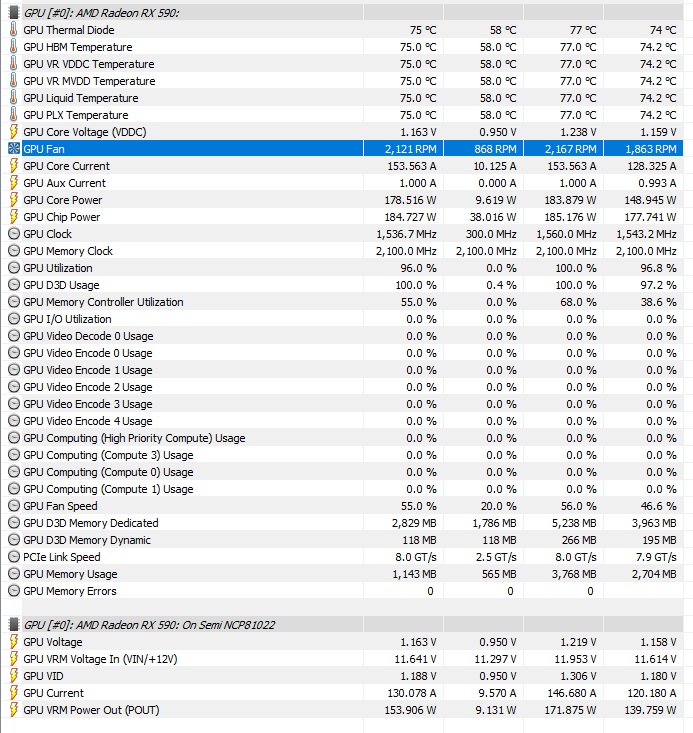The image size is (693, 733).
Task: Click the round icon next to PCIe Link Speed
Action: click(x=14, y=557)
